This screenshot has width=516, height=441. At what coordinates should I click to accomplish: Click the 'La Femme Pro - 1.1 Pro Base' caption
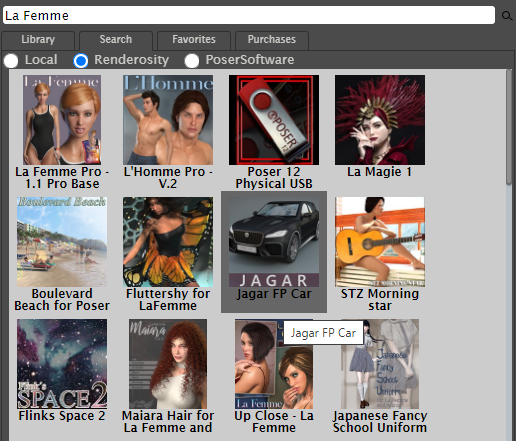(62, 178)
